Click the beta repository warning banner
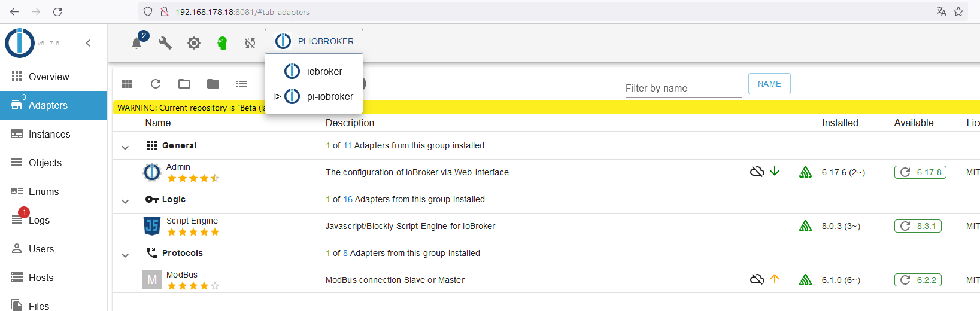980x311 pixels. [x=546, y=108]
